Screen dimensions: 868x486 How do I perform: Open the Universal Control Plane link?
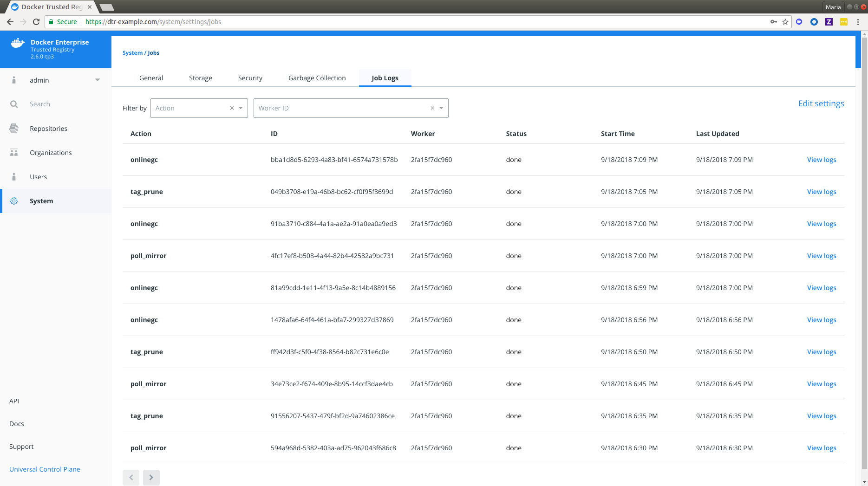tap(45, 469)
